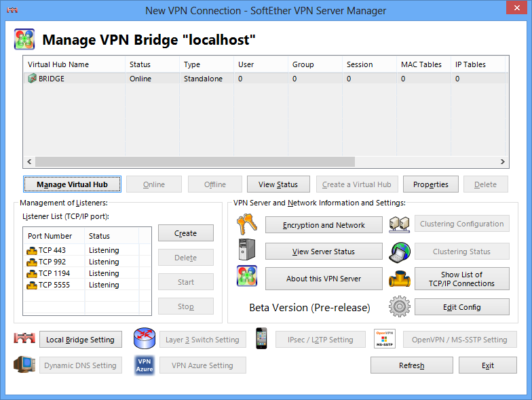Exit the VPN Server Manager

tap(487, 365)
